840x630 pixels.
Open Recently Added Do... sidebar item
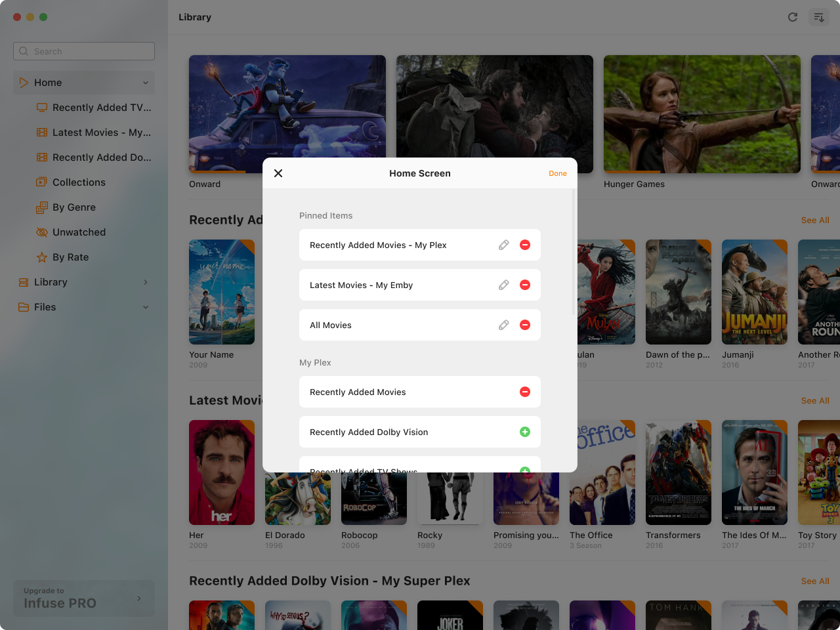pos(84,157)
